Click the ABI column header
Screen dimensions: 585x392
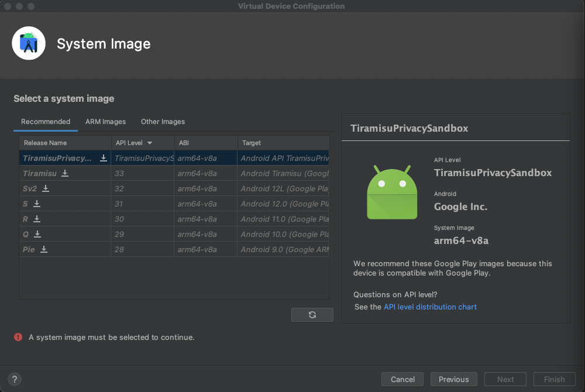[x=206, y=143]
